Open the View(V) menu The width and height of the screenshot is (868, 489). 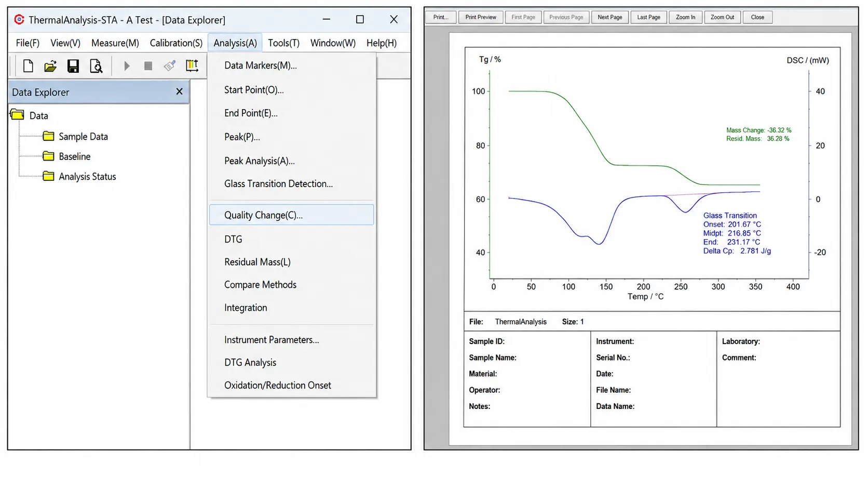tap(65, 43)
